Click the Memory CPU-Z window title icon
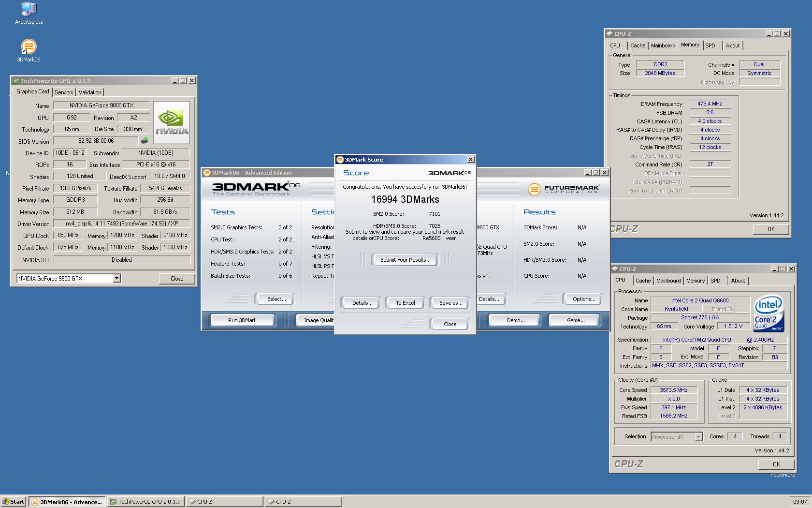The image size is (812, 508). click(x=609, y=34)
